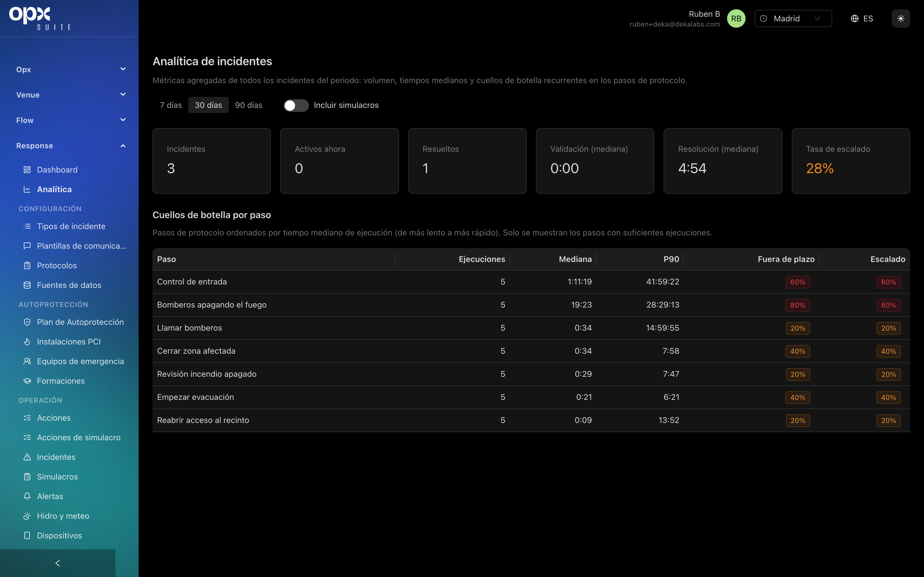924x577 pixels.
Task: Open Plan de Autoprotección shield icon
Action: point(27,322)
